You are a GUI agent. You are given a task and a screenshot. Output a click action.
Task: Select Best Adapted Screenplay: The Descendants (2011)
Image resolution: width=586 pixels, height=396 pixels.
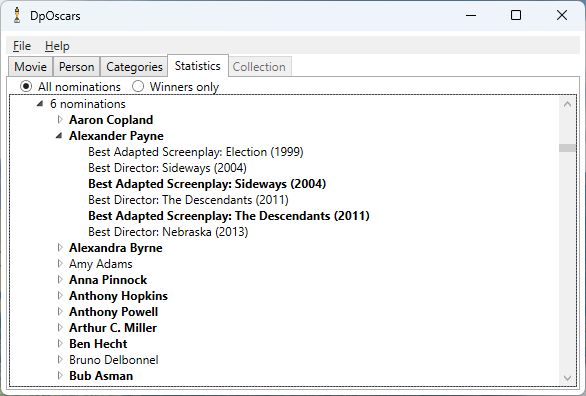pos(229,216)
